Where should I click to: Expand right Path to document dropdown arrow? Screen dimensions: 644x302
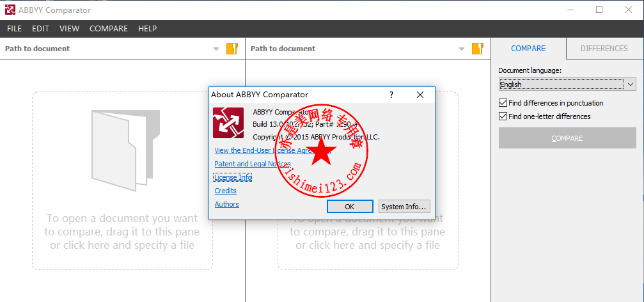(x=462, y=49)
